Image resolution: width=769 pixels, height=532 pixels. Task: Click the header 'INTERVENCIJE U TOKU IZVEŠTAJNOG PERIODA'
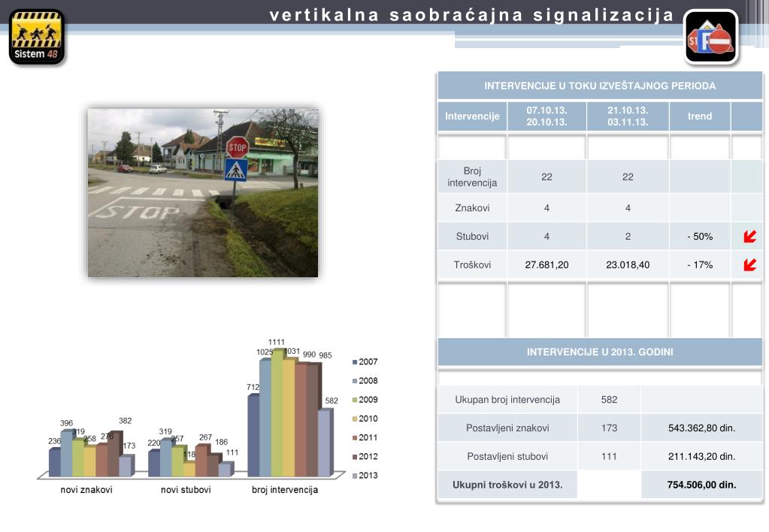[x=600, y=86]
